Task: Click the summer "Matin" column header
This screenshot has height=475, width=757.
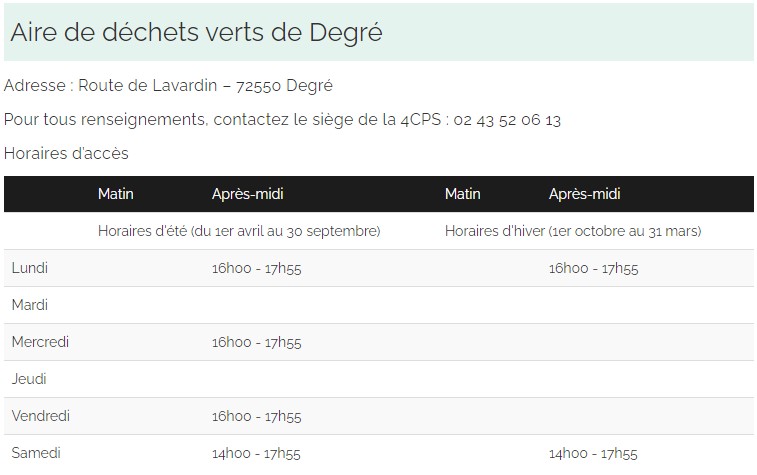Action: pos(116,194)
